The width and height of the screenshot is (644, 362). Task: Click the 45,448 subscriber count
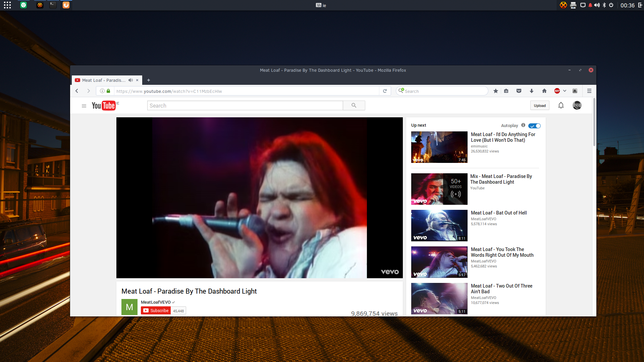tap(178, 311)
